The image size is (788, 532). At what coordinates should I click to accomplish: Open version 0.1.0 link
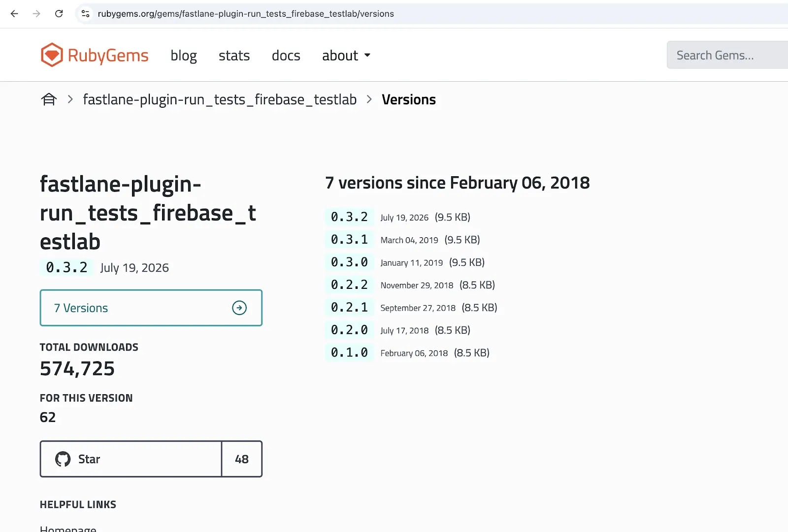[x=349, y=353]
